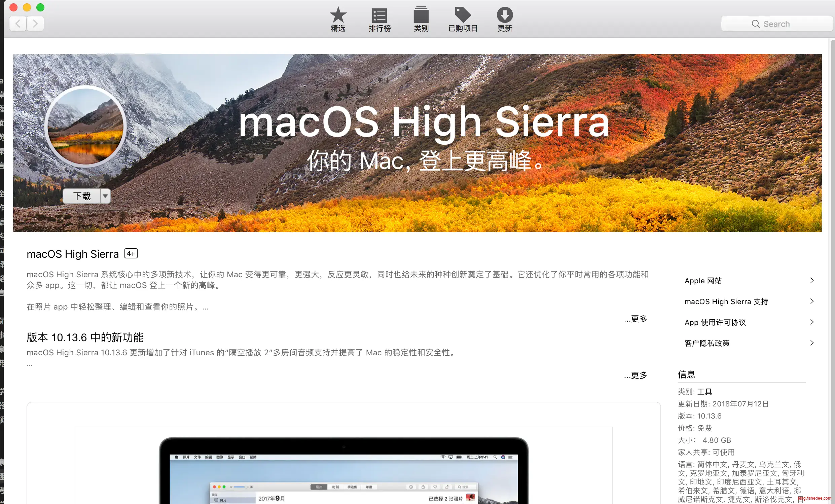
Task: Open the 排行榜 (Top Charts) section
Action: (x=379, y=19)
